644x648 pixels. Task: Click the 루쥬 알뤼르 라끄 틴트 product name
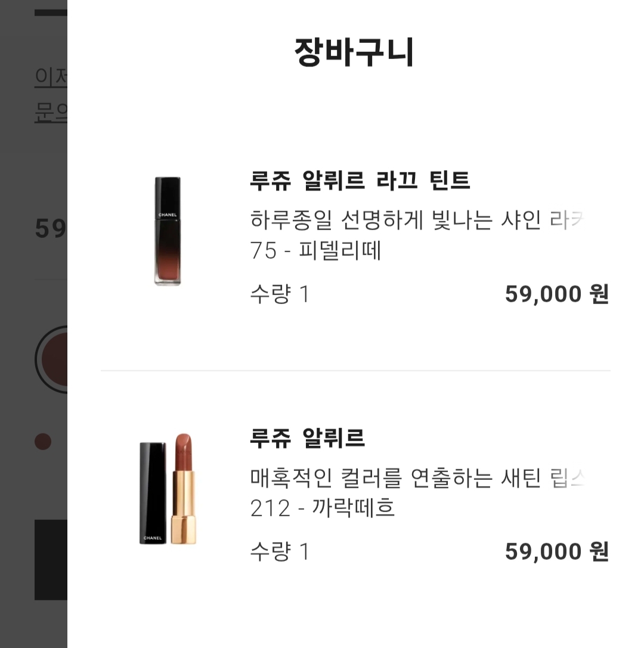tap(360, 181)
